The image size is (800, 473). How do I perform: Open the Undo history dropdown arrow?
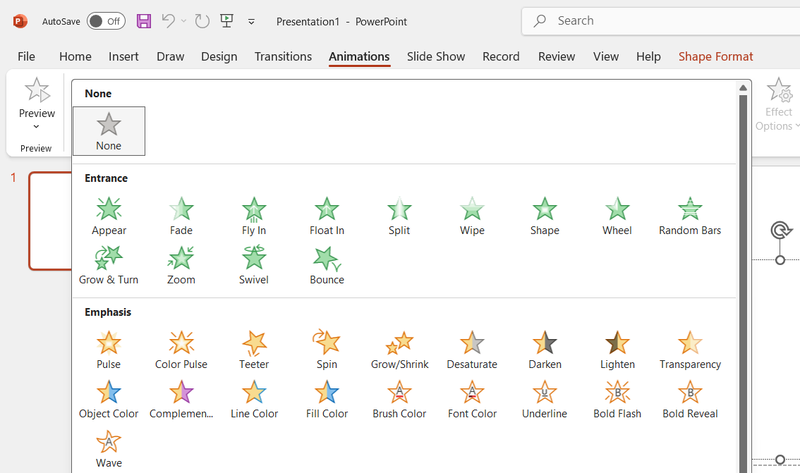[x=184, y=21]
